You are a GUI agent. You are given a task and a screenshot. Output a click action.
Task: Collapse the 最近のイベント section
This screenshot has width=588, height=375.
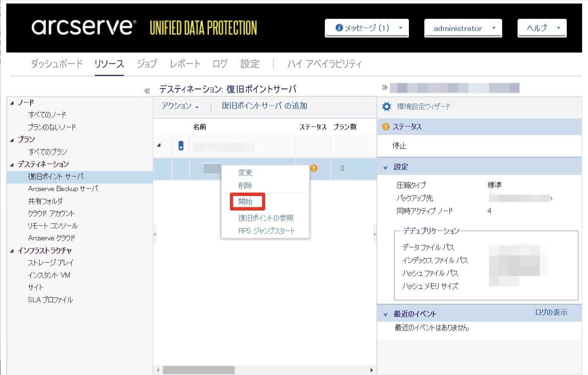(385, 314)
